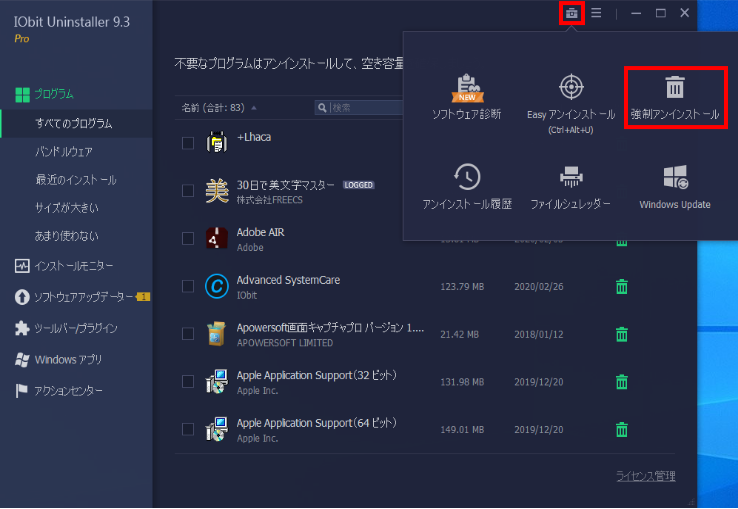This screenshot has height=509, width=738.
Task: Click the ライセンス管理 link
Action: 646,476
